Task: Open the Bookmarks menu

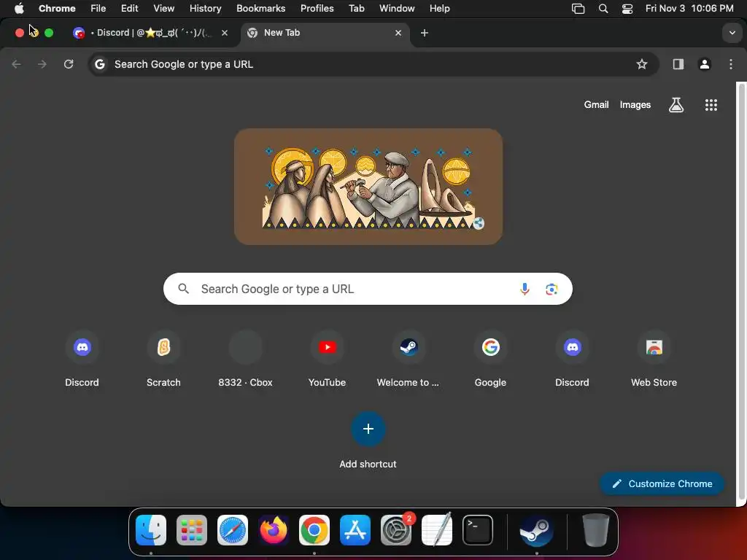Action: [260, 9]
